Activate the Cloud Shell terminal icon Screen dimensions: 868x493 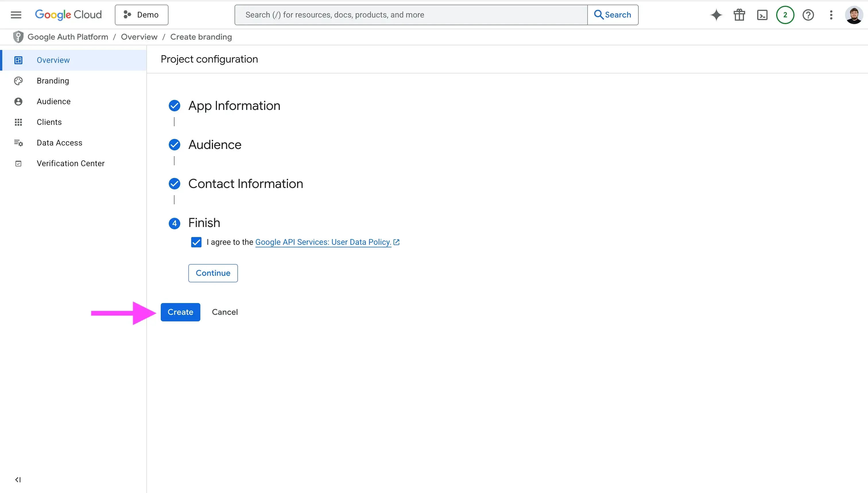pos(762,15)
